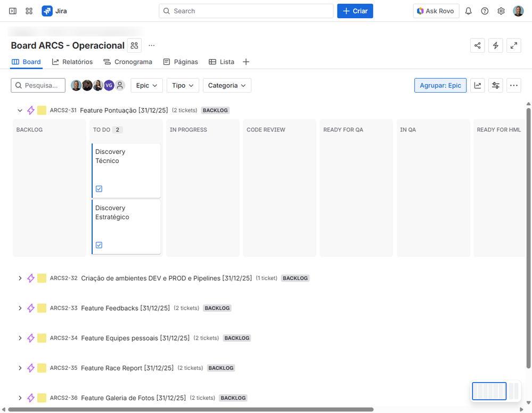Expand the ARCS2-32 epic row

click(20, 278)
